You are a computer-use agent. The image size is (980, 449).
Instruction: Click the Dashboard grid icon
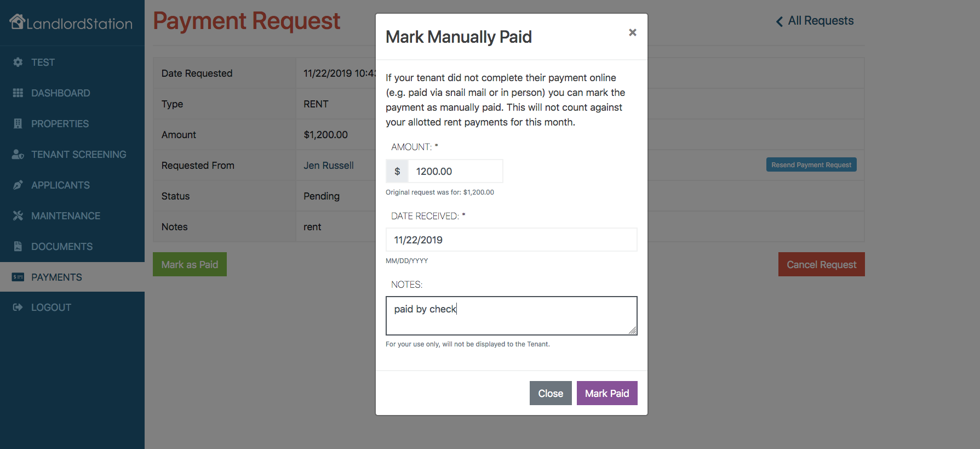18,93
